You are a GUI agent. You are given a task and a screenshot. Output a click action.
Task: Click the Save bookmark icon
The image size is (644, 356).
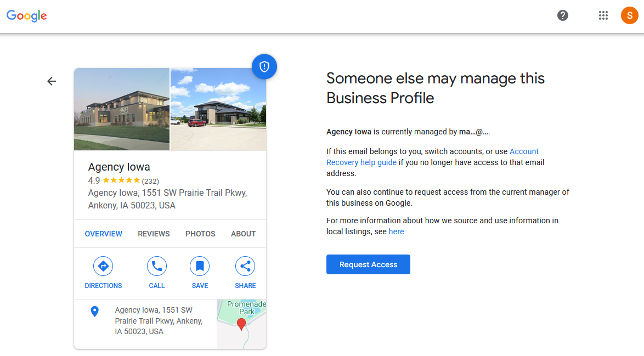pyautogui.click(x=200, y=266)
